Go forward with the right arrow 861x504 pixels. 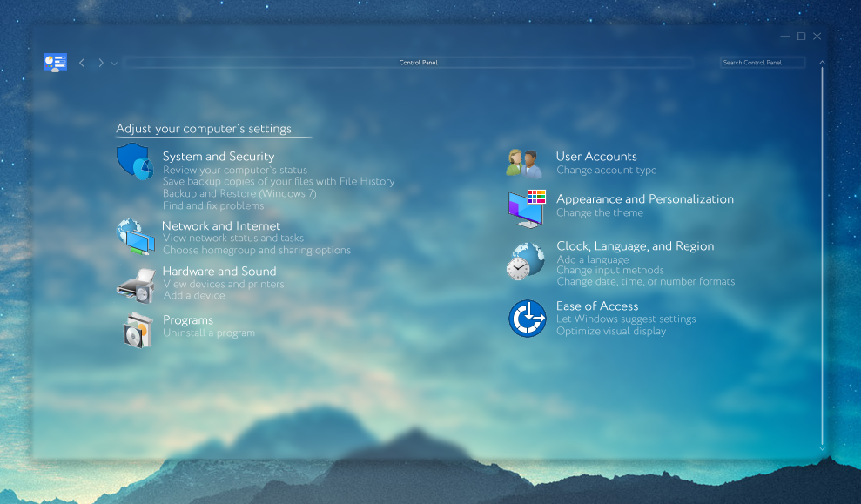coord(100,63)
